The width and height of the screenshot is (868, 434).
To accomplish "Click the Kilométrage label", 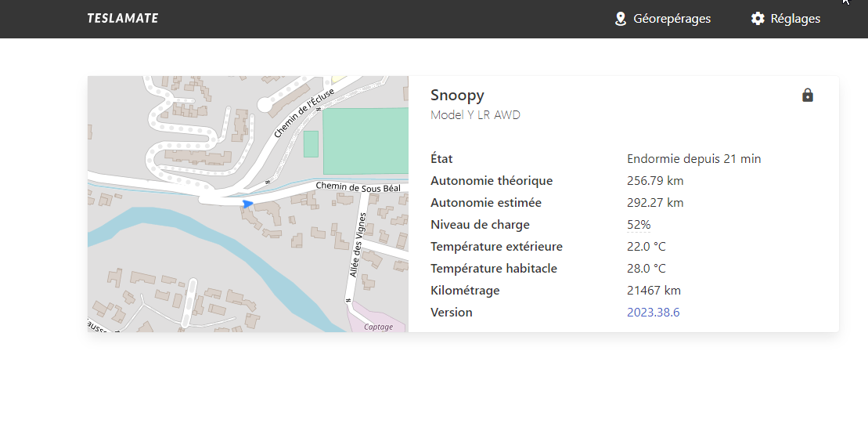I will (465, 291).
